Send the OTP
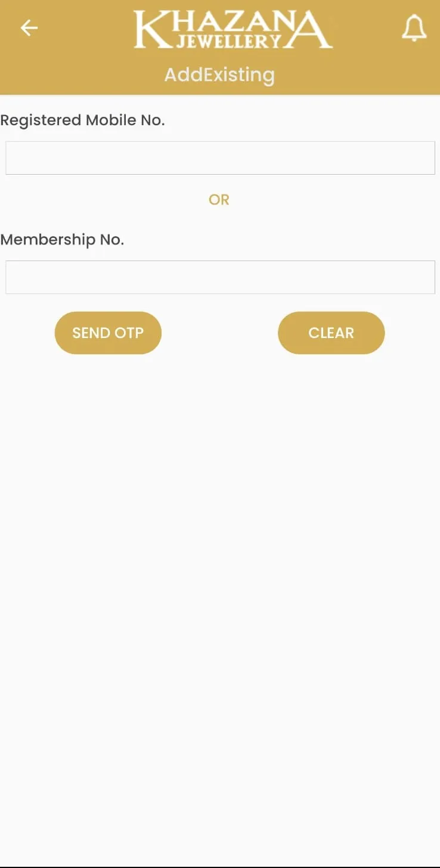 click(x=108, y=333)
